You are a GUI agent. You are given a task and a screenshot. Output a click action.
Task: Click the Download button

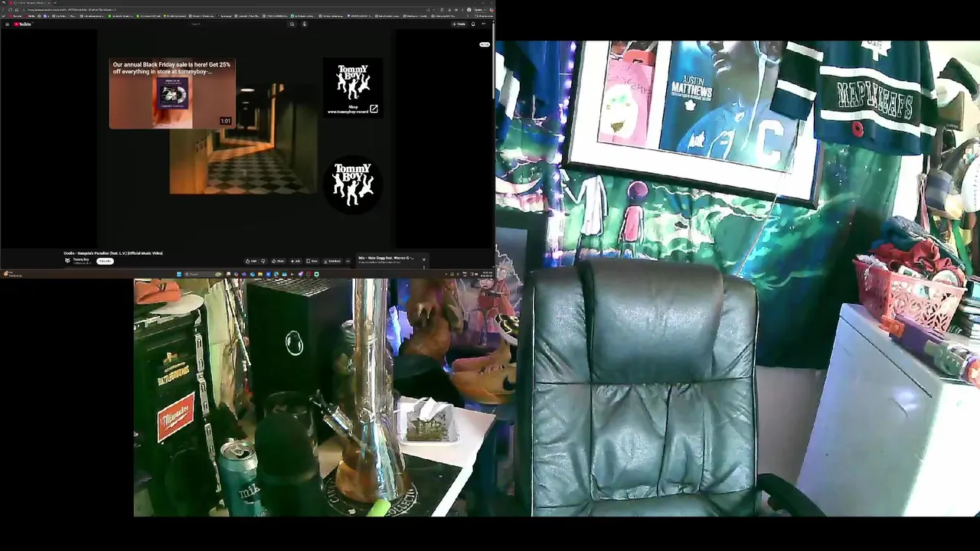[332, 261]
